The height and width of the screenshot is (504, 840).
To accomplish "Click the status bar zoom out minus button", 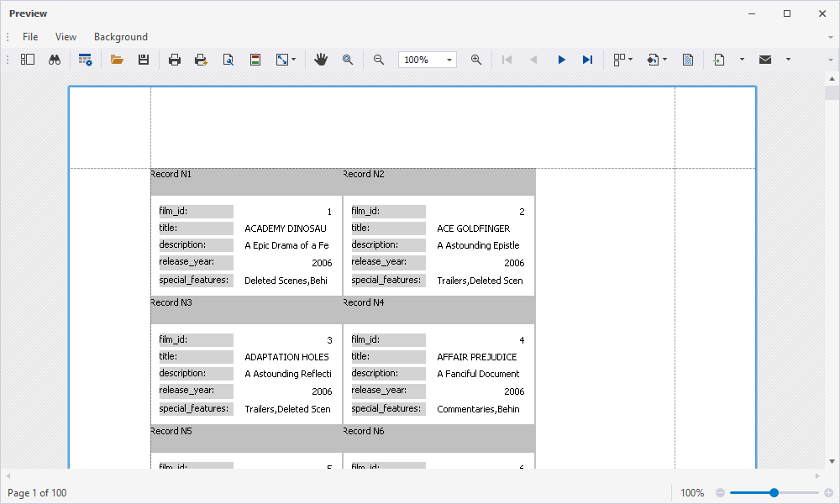I will coord(720,493).
